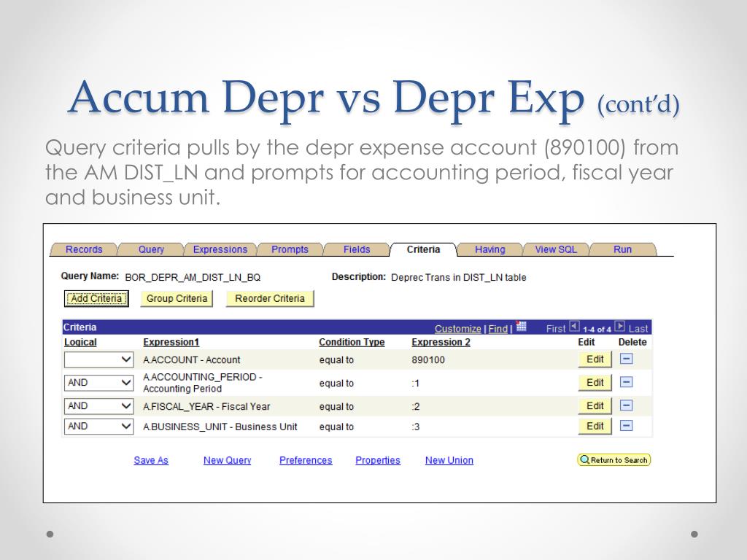The height and width of the screenshot is (560, 747).
Task: Open the Expressions tab
Action: [220, 249]
